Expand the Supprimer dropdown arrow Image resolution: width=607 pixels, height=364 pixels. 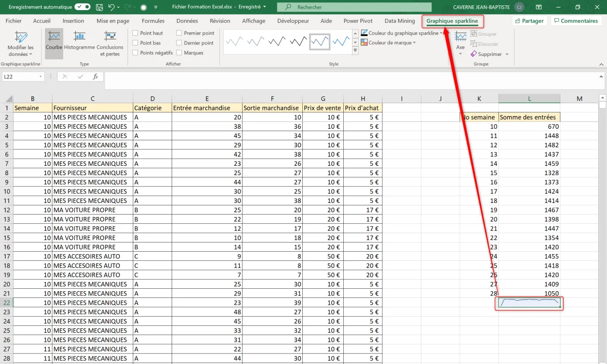pyautogui.click(x=507, y=54)
